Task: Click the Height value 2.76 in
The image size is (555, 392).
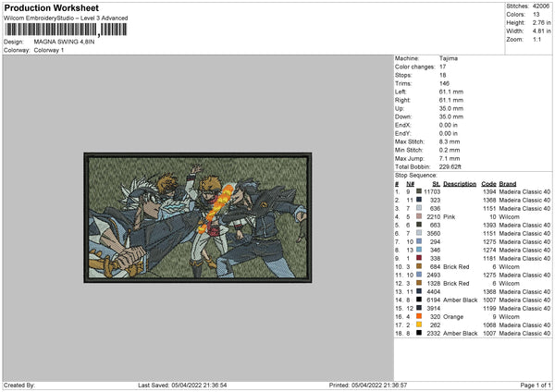Action: point(541,22)
